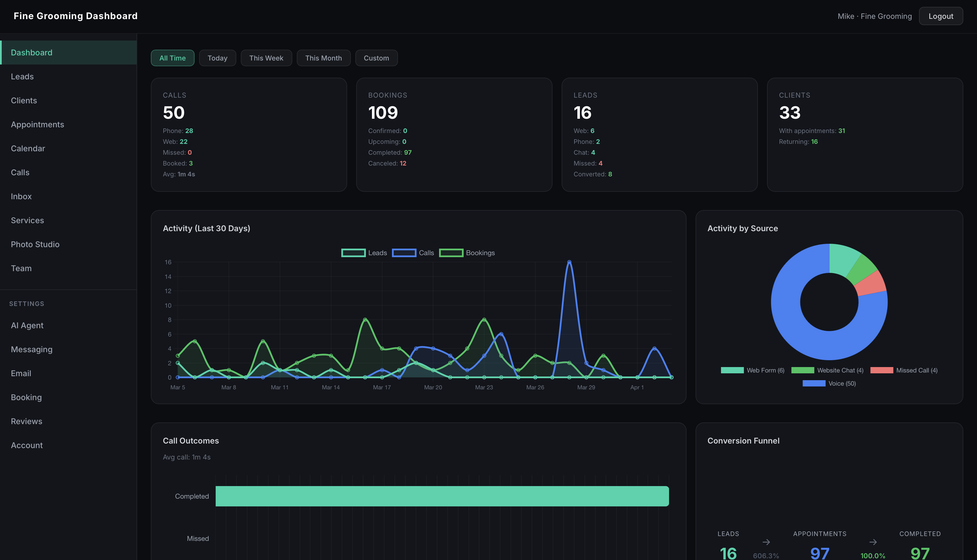Click the Voice segment legend entry
This screenshot has height=560, width=977.
pyautogui.click(x=814, y=383)
